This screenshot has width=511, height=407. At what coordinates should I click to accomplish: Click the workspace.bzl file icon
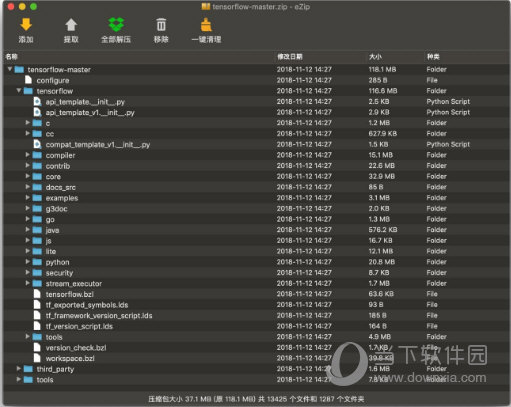(x=37, y=358)
